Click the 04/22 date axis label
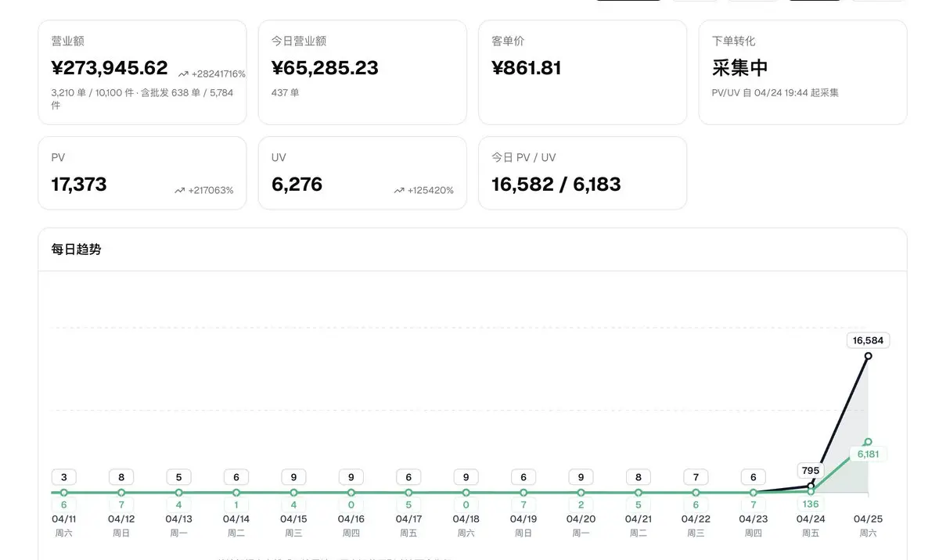Viewport: 939px width, 560px height. [696, 519]
